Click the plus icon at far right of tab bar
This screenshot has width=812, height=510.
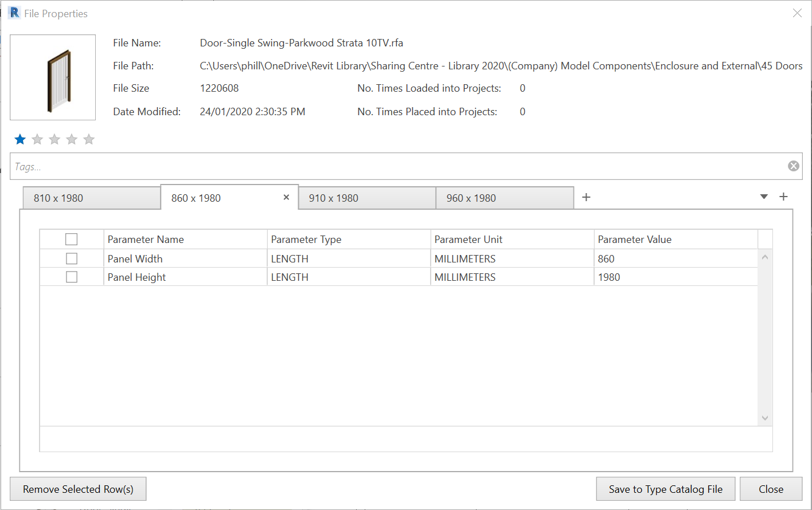point(783,197)
